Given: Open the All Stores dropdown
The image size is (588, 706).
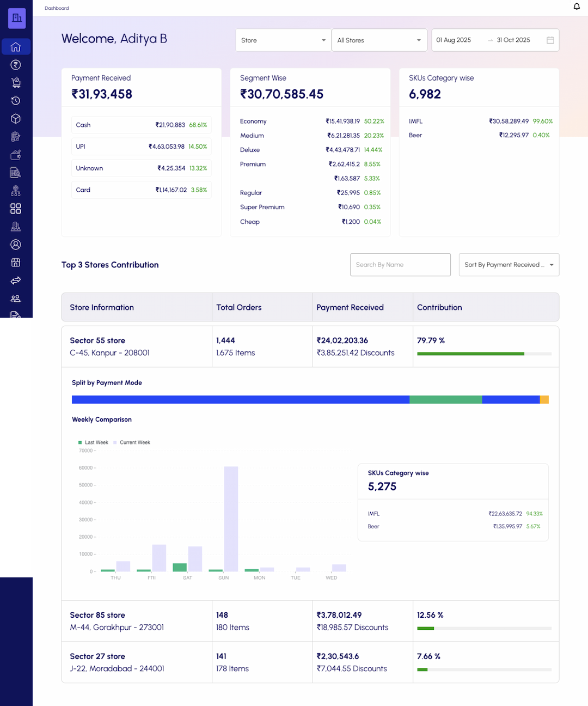Looking at the screenshot, I should click(379, 40).
